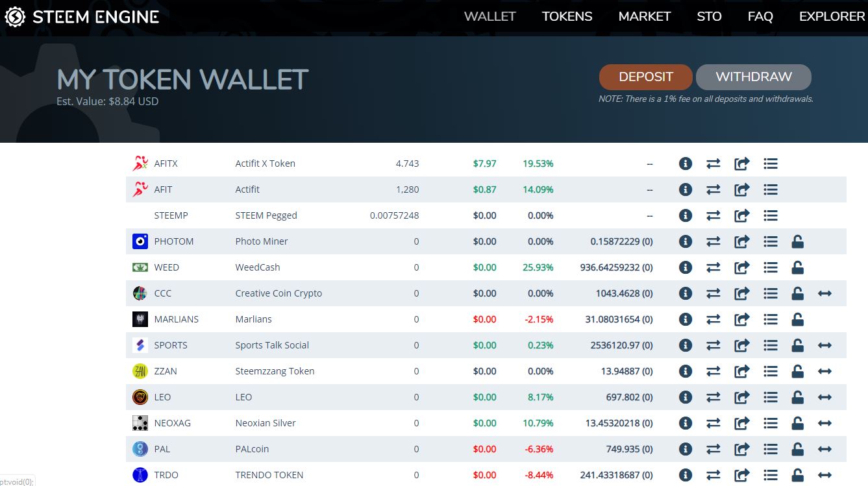
Task: Click the delegate arrows icon for CCC
Action: pos(825,293)
